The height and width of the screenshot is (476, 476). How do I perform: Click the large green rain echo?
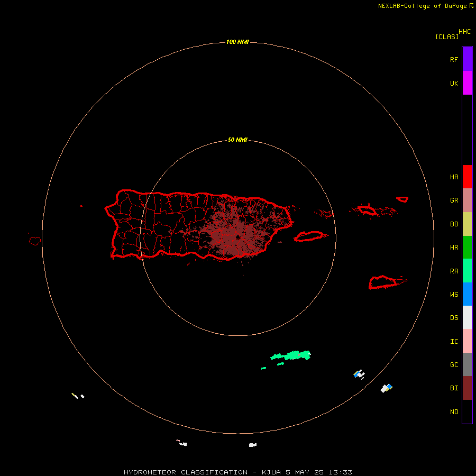(x=291, y=355)
